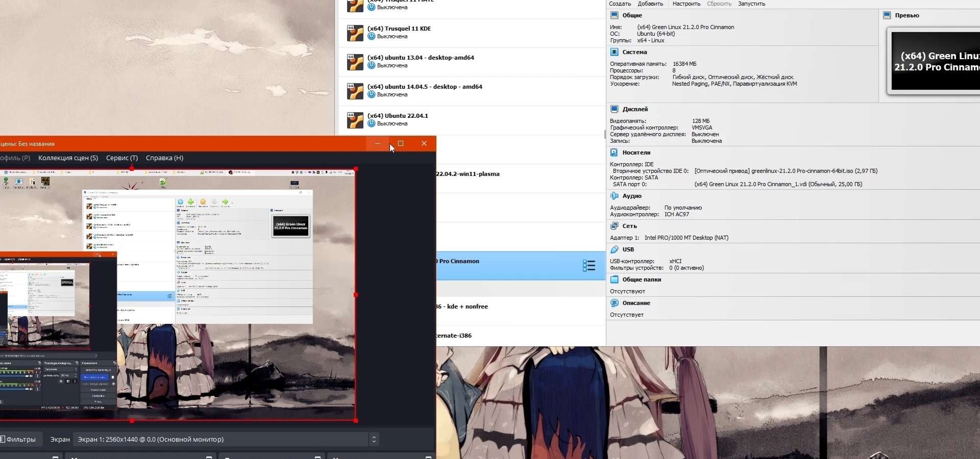Click the VMSVGA graphics controller value

pos(702,127)
